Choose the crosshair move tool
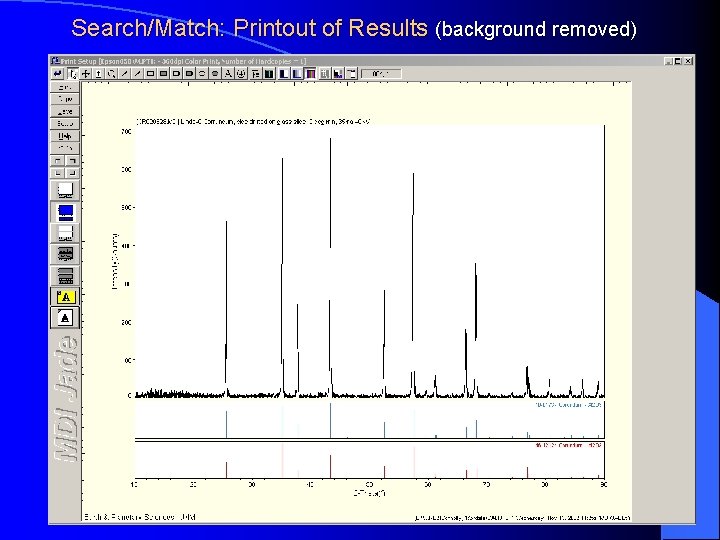Image resolution: width=720 pixels, height=540 pixels. pyautogui.click(x=85, y=73)
